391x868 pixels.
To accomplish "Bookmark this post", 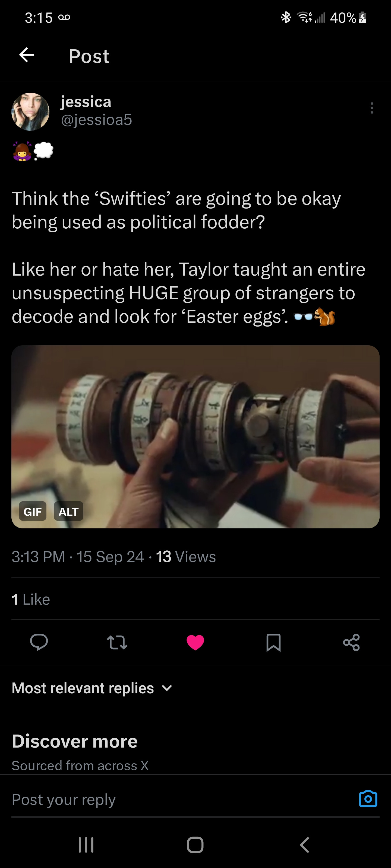I will [273, 642].
